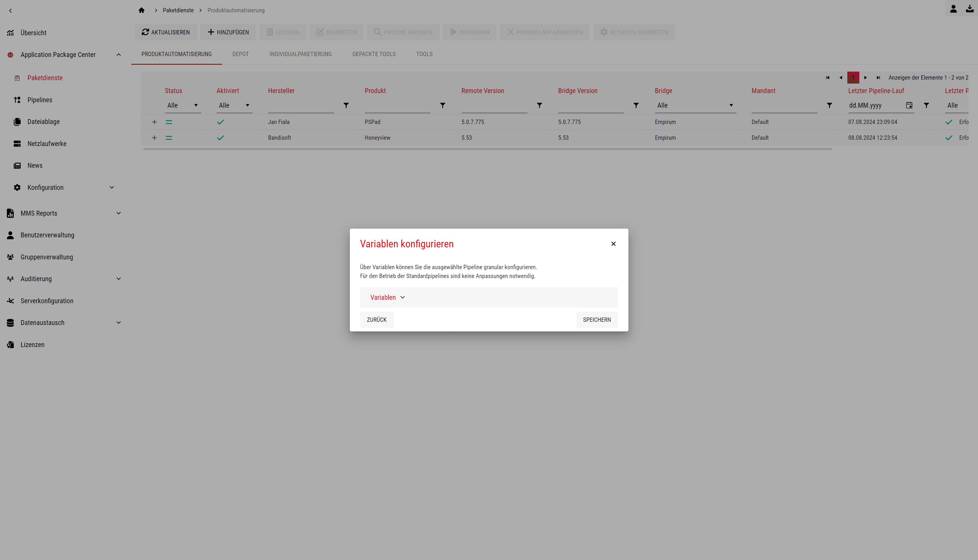Screen dimensions: 978x560
Task: Switch to Individualpaketierung tab
Action: coord(301,54)
